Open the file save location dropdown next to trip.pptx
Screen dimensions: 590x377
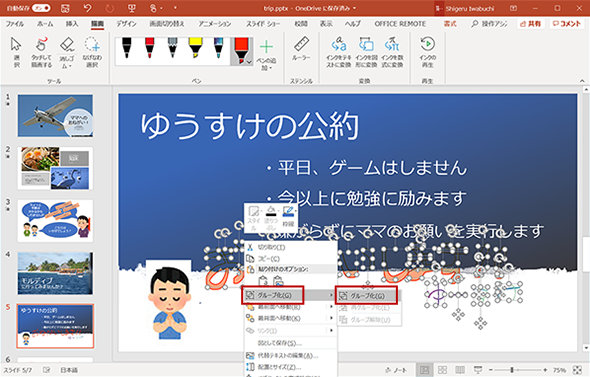pos(354,8)
